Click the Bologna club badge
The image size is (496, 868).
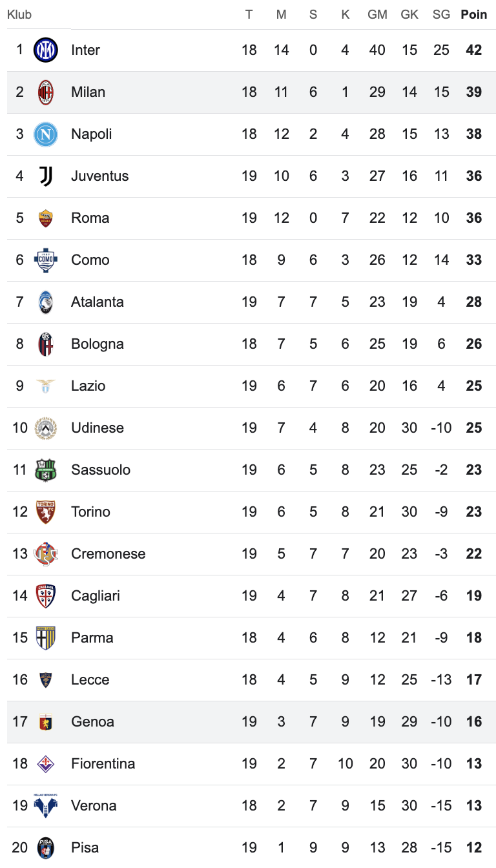click(46, 344)
